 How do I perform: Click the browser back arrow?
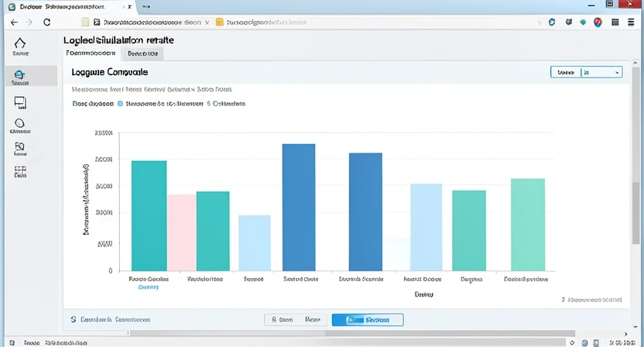[14, 22]
